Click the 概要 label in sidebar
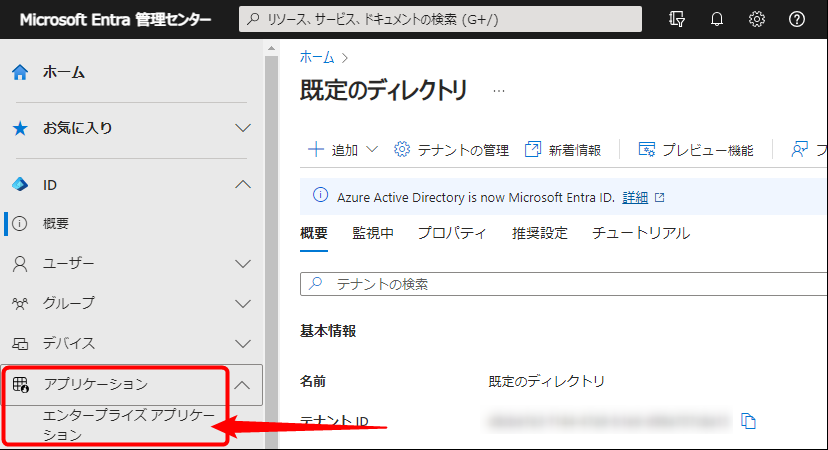Screen dimensions: 828x450 click(55, 223)
